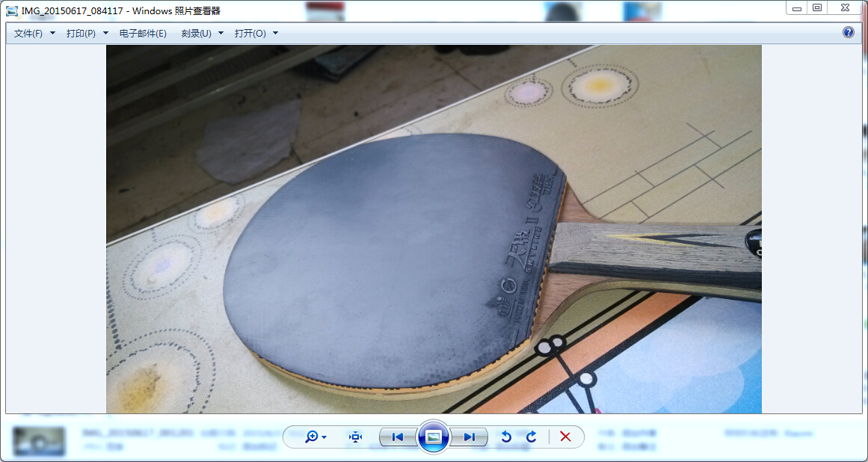This screenshot has width=868, height=462.
Task: Delete the photo with red X
Action: (565, 437)
